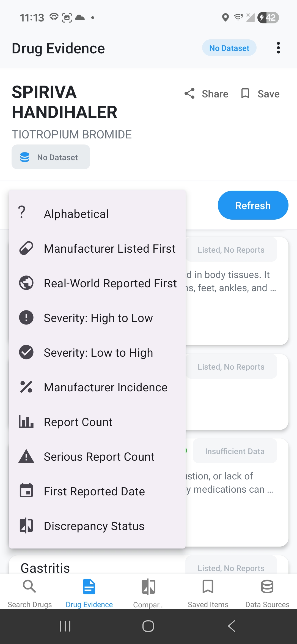297x644 pixels.
Task: Sort by Serious Report Count
Action: tap(99, 457)
